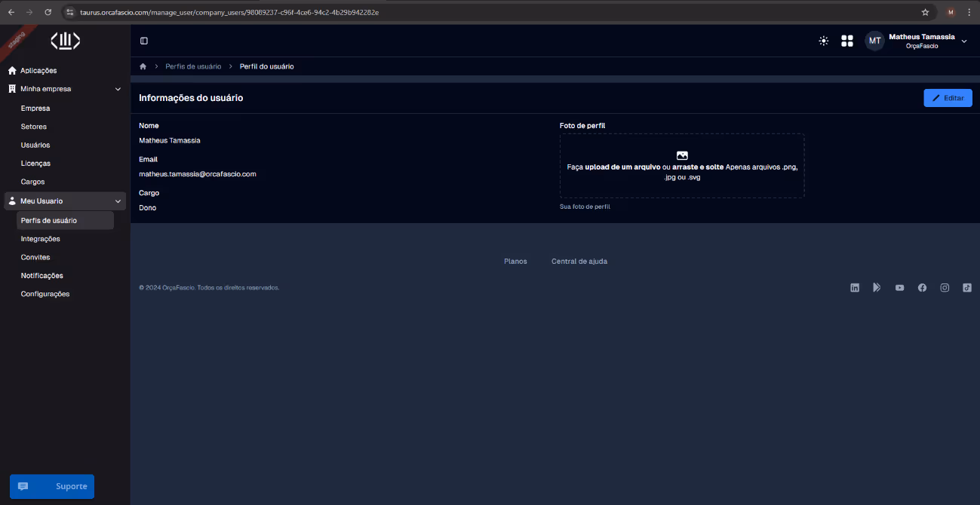Click the browser address bar URL
Viewport: 980px width, 505px height.
pyautogui.click(x=229, y=12)
